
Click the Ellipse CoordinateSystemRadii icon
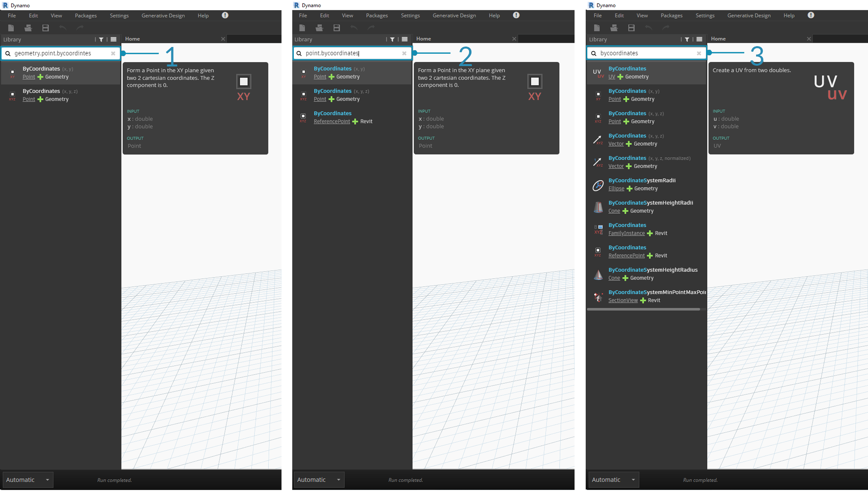click(x=598, y=184)
